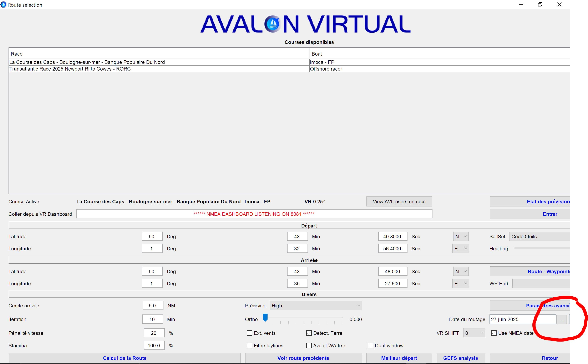Minimize the Route selection window
The height and width of the screenshot is (364, 588).
coord(521,5)
